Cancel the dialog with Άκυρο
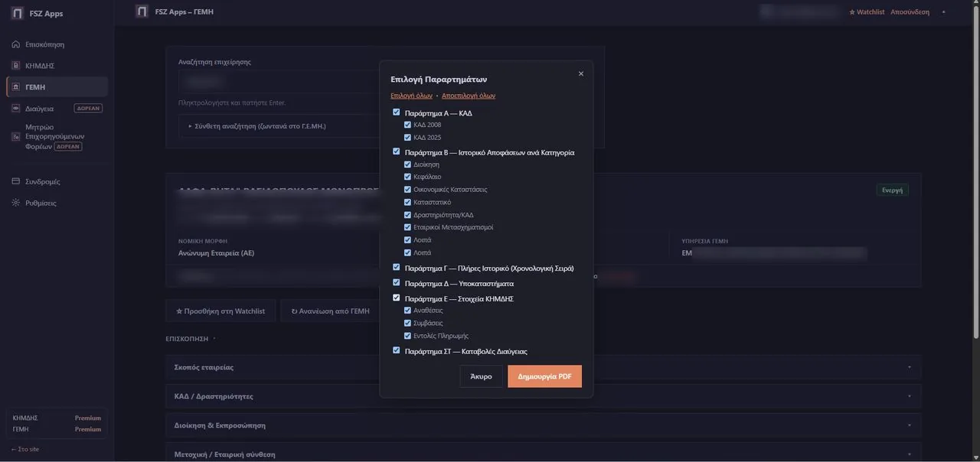The image size is (980, 462). pos(482,376)
